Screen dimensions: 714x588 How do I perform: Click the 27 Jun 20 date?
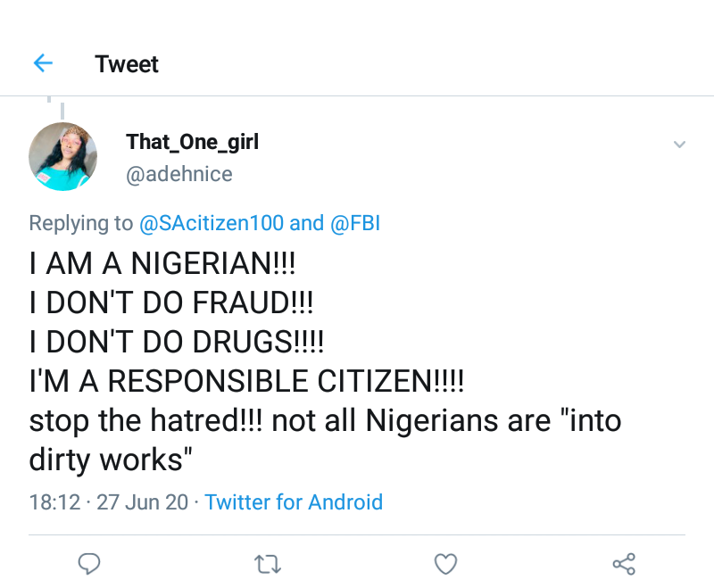142,502
